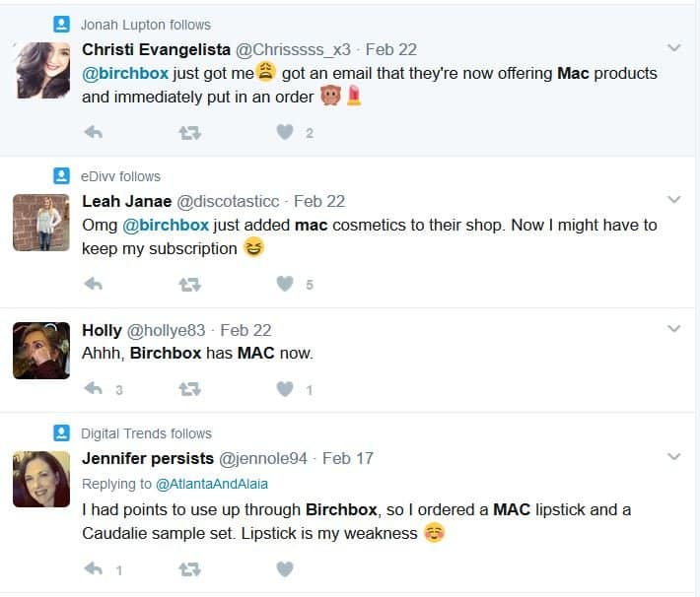Image resolution: width=700 pixels, height=597 pixels.
Task: Retweet Leah Janae's mac cosmetics tweet
Action: point(189,284)
